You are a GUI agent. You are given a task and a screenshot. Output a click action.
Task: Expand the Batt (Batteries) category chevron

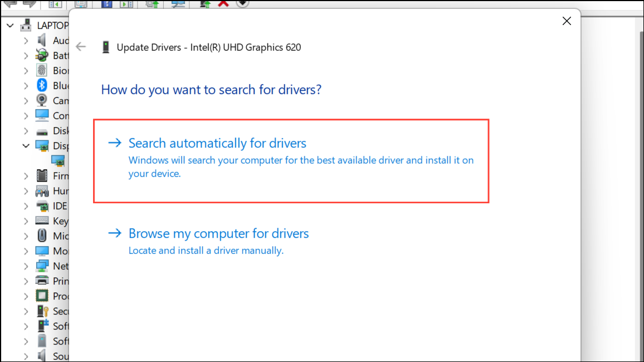click(x=26, y=55)
